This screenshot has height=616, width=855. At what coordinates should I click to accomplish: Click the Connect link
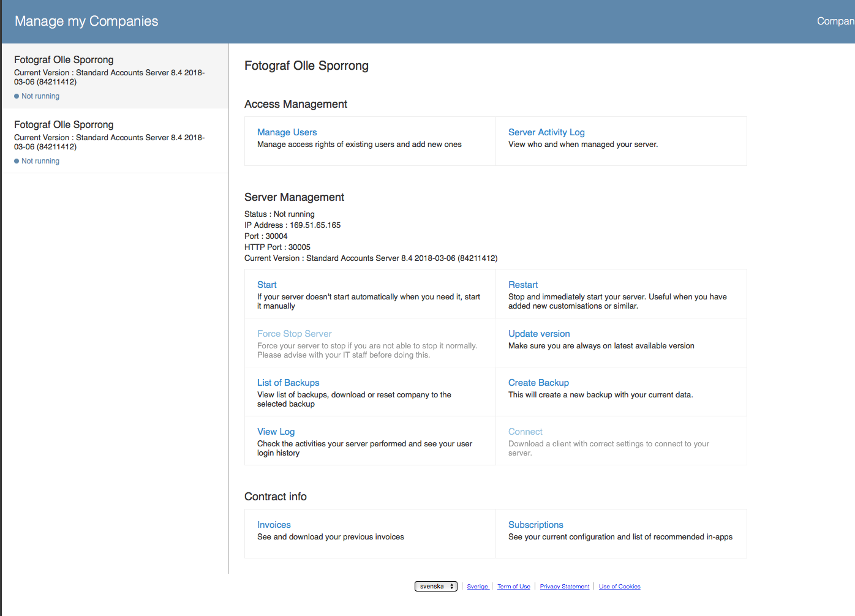(525, 432)
